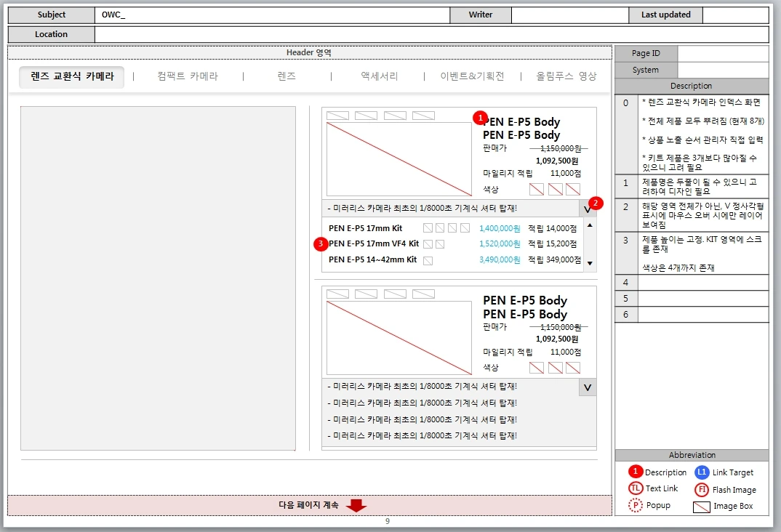Click the red Description circle icon in the Abbreviation legend

click(x=636, y=471)
